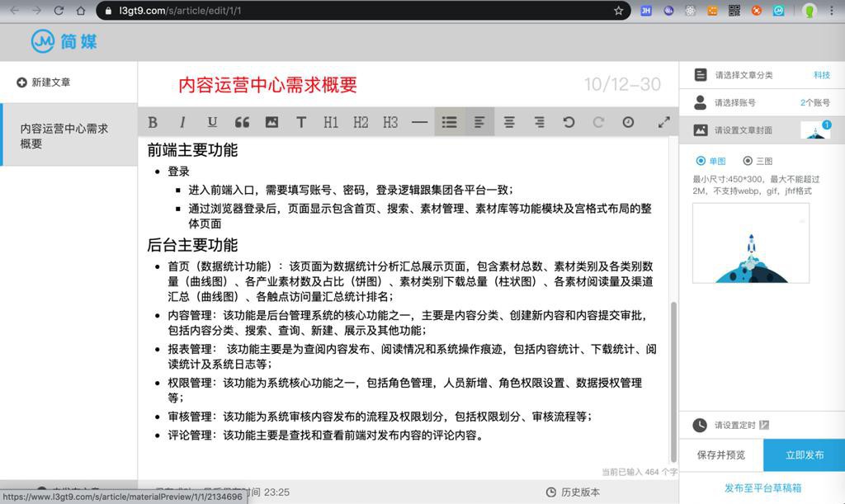The image size is (845, 504).
Task: Apply H3 heading style
Action: [390, 122]
